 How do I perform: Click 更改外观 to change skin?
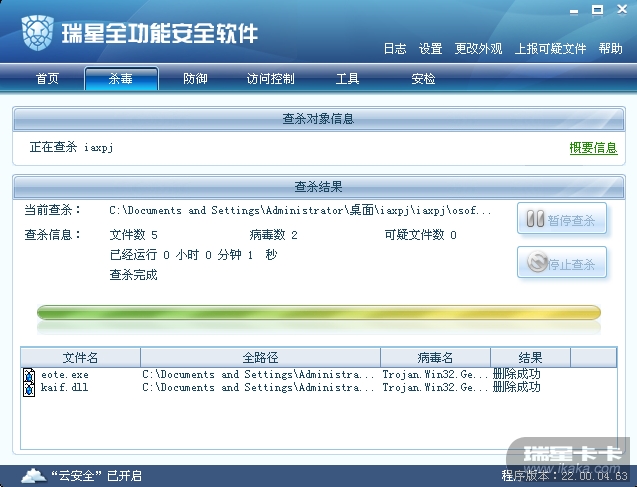pyautogui.click(x=478, y=49)
